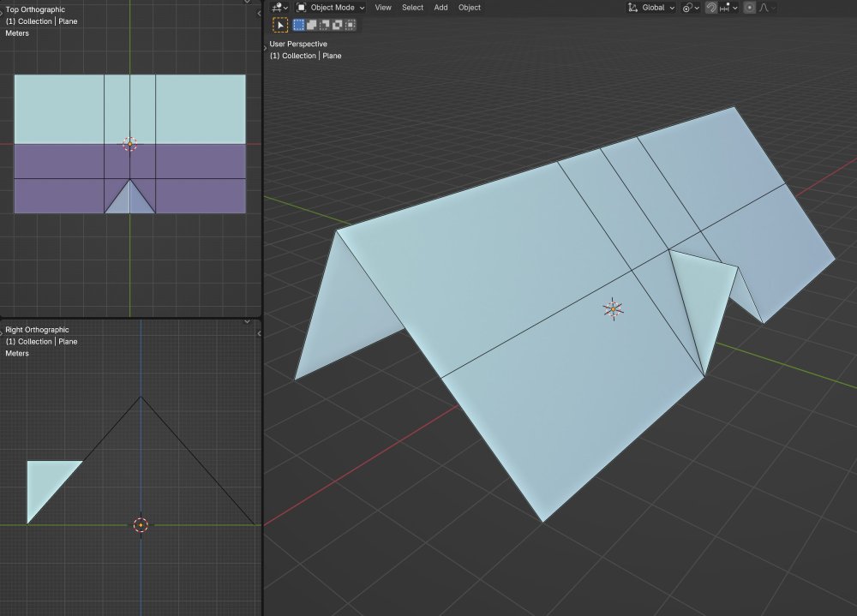Expand the Right Orthographic viewport header arrow

tap(247, 322)
